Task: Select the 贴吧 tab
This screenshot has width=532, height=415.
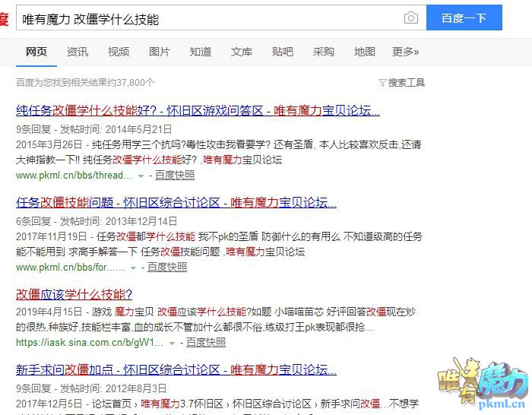Action: 283,52
